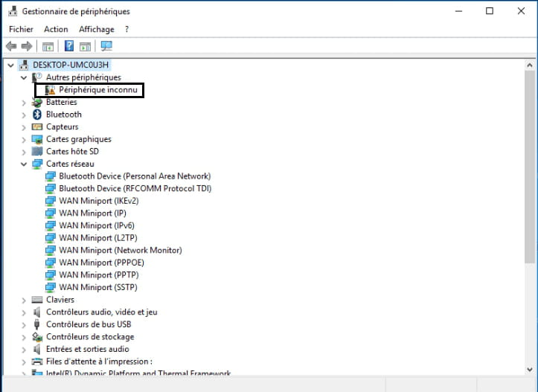Maximize the Gestionnaire de périphériques window

(x=490, y=11)
